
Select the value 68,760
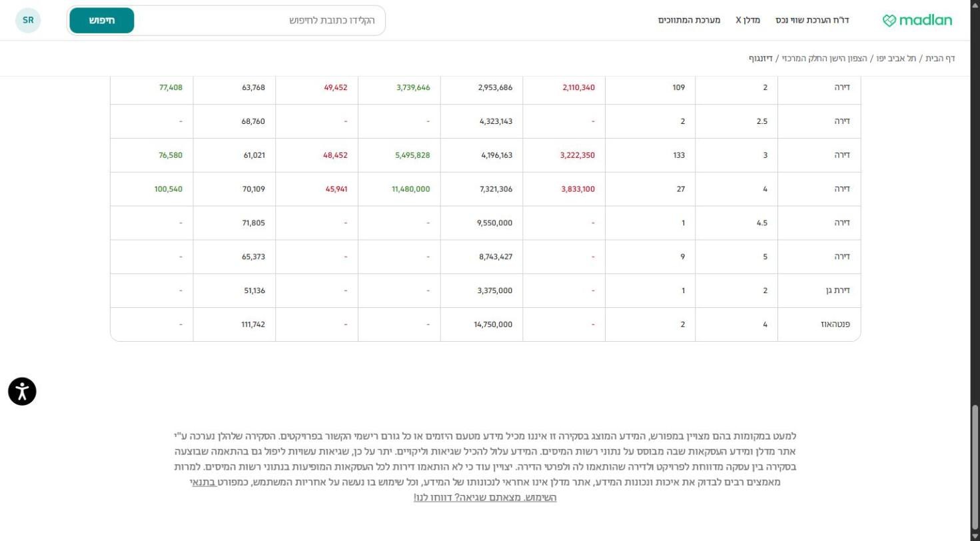click(253, 121)
